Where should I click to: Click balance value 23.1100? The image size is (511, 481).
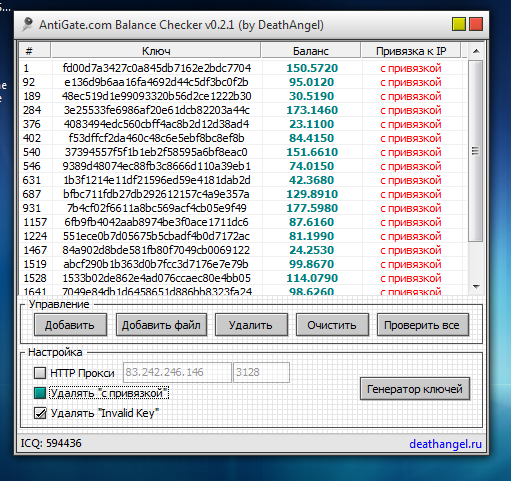311,124
